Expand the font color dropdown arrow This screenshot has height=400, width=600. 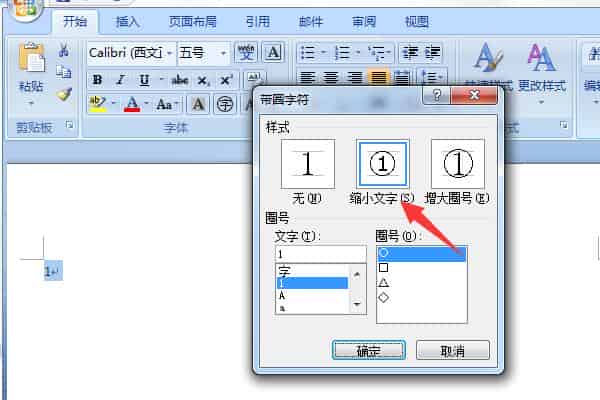(146, 103)
